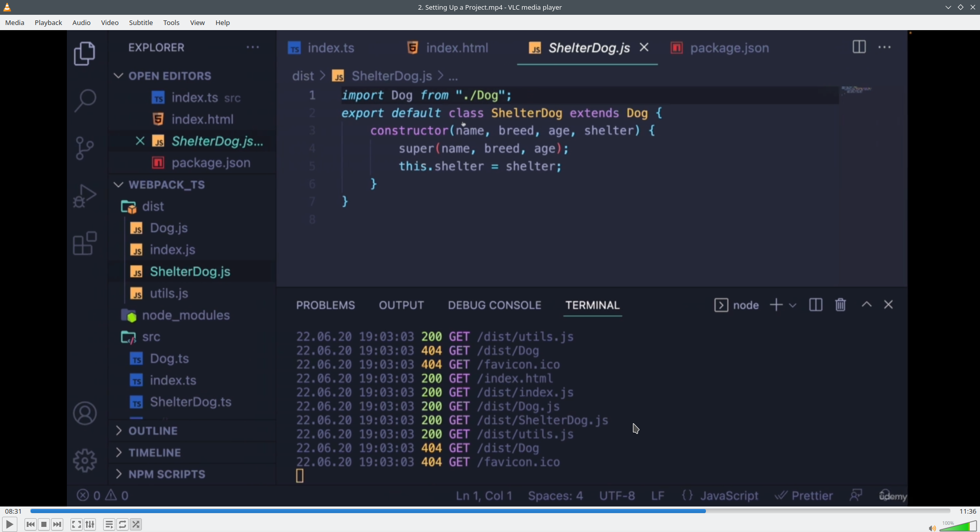The width and height of the screenshot is (980, 532).
Task: Collapse the WEBPACK_TS folder section
Action: [x=118, y=184]
